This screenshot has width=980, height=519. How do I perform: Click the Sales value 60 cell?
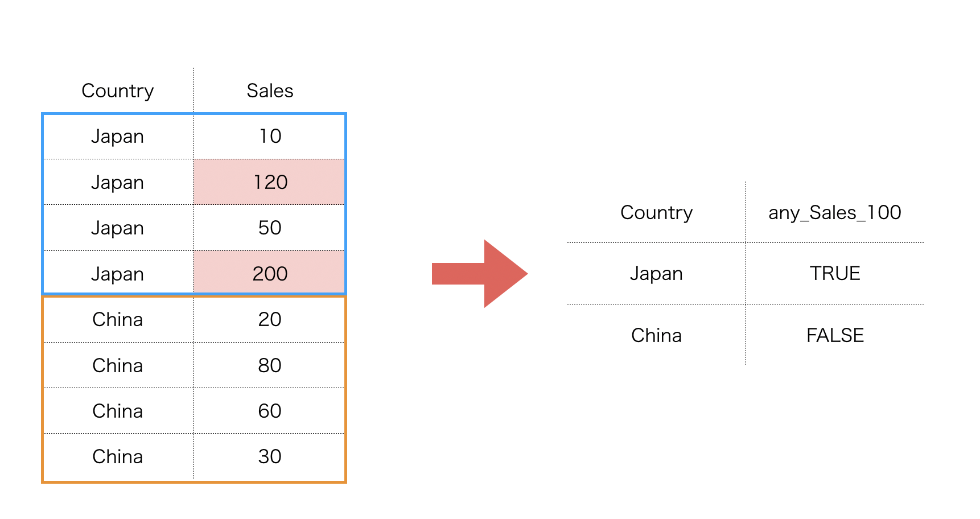(x=270, y=411)
